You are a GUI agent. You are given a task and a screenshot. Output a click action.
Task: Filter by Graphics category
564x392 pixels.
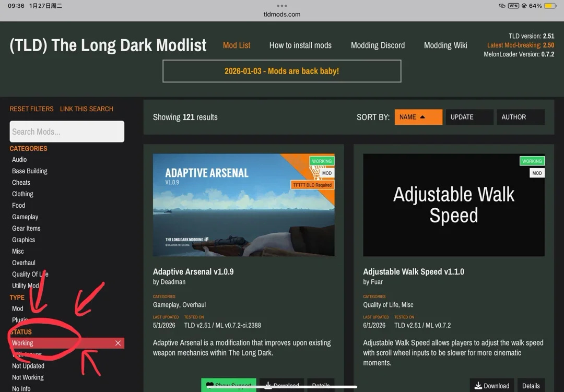click(23, 240)
